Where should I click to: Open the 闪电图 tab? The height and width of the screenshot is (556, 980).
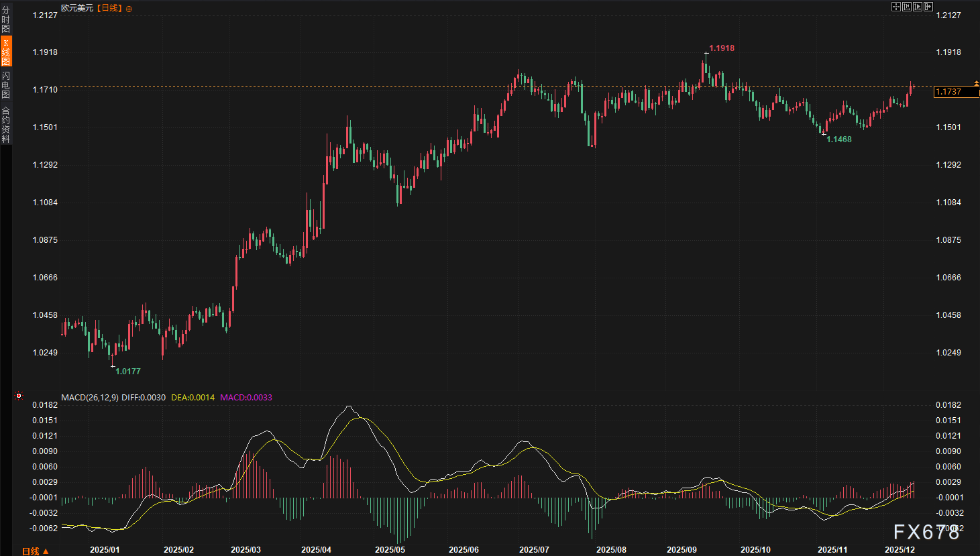6,85
